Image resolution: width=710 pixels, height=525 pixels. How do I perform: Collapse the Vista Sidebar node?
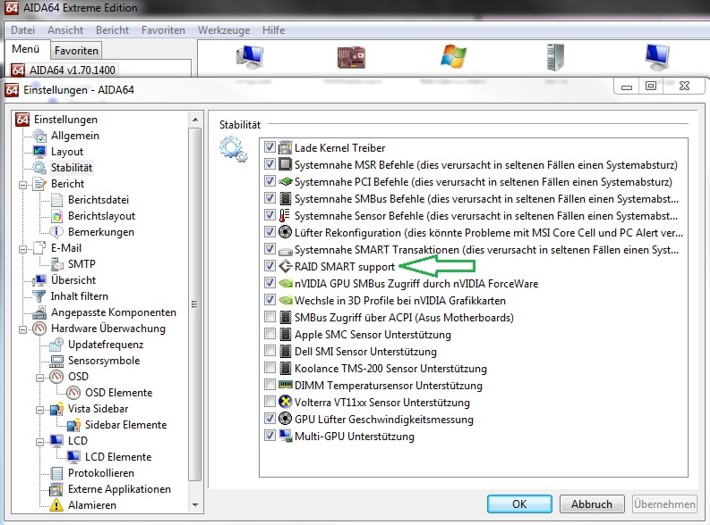[x=40, y=410]
